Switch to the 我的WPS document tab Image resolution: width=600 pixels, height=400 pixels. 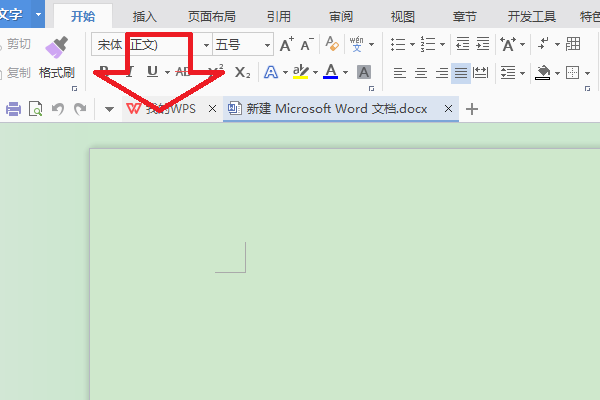click(x=172, y=109)
